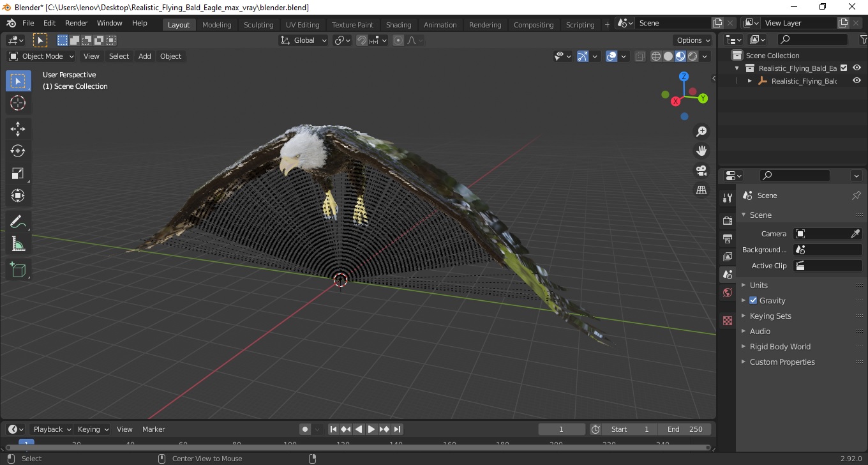Open the File menu
This screenshot has width=868, height=465.
click(x=28, y=23)
